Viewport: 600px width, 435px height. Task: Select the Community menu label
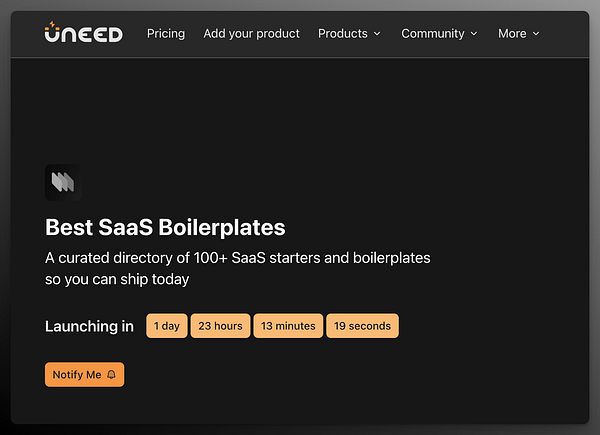[x=433, y=33]
